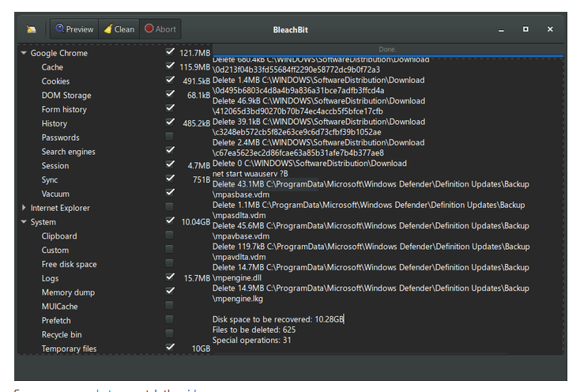580x392 pixels.
Task: Select the Prefetch tree item
Action: (x=56, y=321)
